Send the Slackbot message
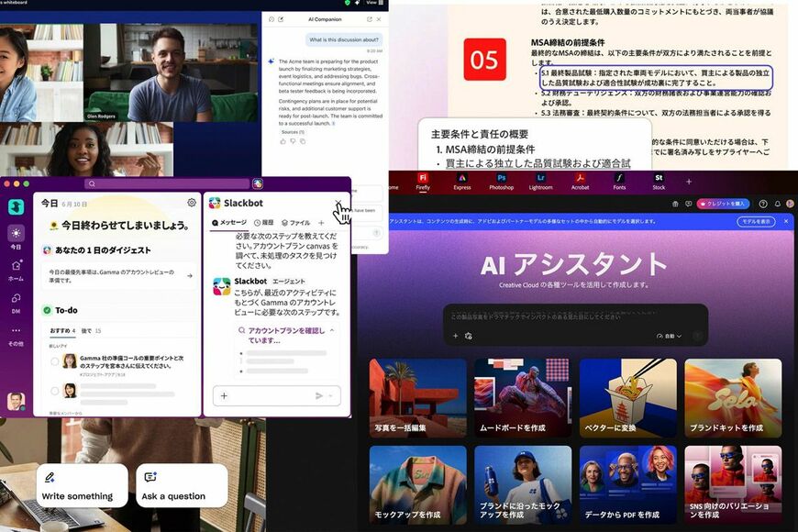This screenshot has height=532, width=798. [x=319, y=395]
